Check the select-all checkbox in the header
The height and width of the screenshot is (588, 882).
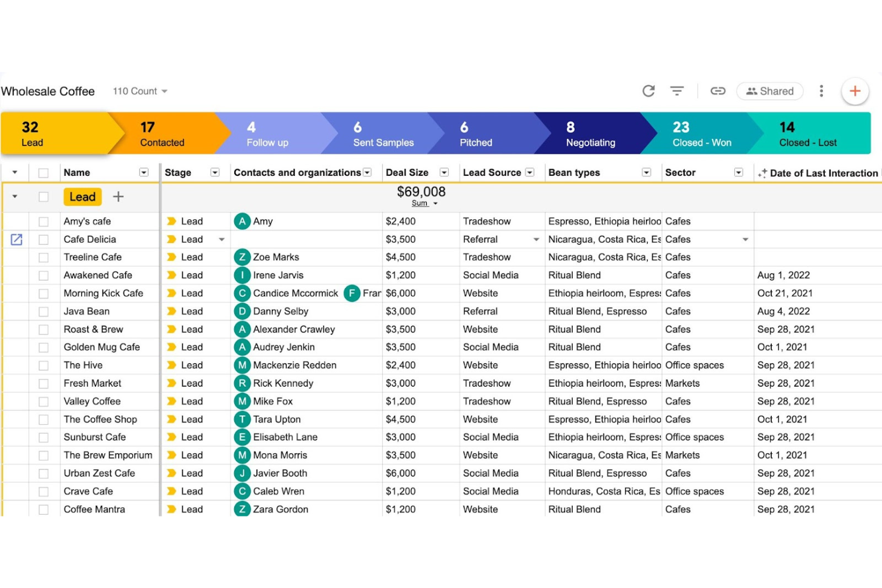43,172
